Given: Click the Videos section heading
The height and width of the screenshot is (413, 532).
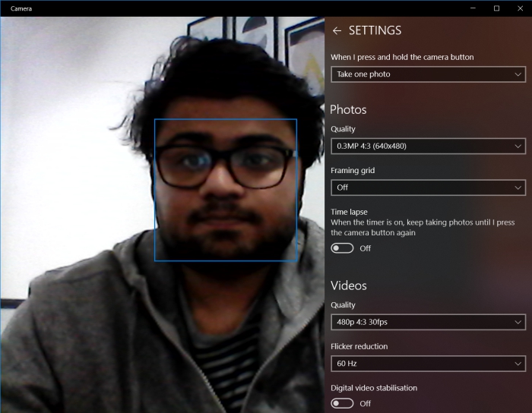Looking at the screenshot, I should [x=348, y=285].
